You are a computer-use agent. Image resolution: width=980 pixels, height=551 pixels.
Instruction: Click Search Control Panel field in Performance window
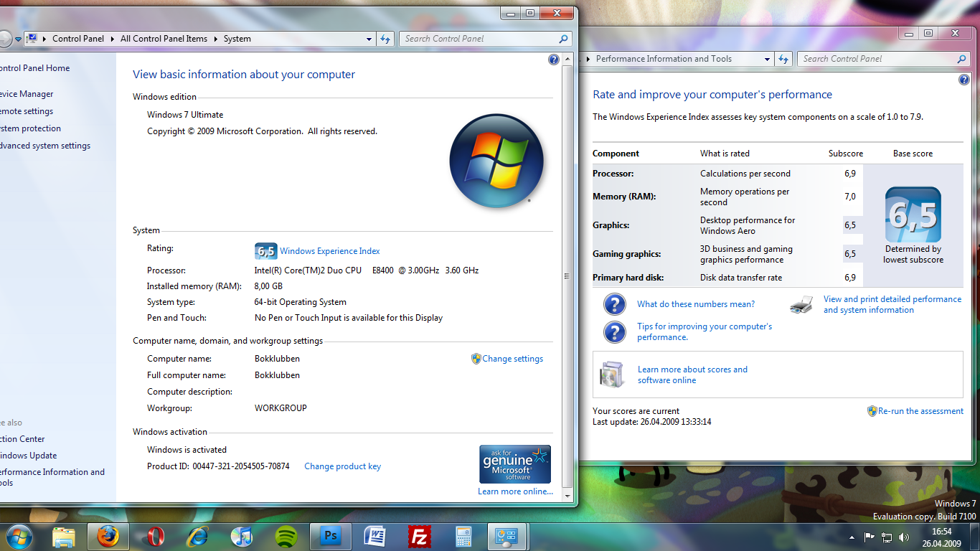(885, 59)
